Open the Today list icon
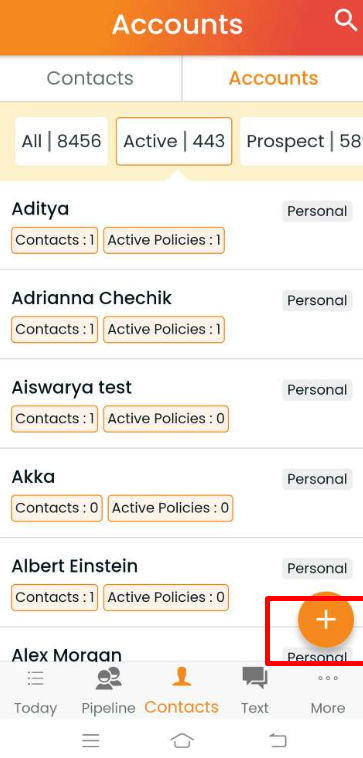Screen dimensions: 363x758 coord(35,679)
